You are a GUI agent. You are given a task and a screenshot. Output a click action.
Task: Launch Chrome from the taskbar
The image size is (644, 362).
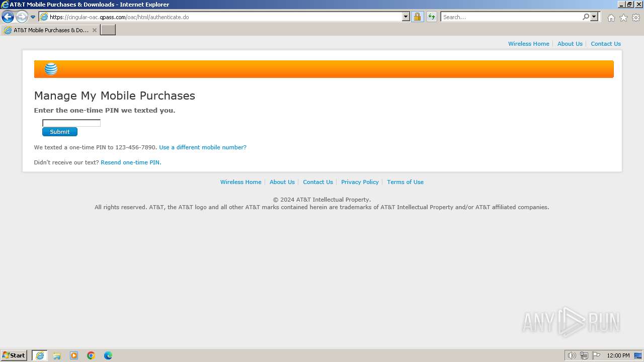[x=91, y=355]
